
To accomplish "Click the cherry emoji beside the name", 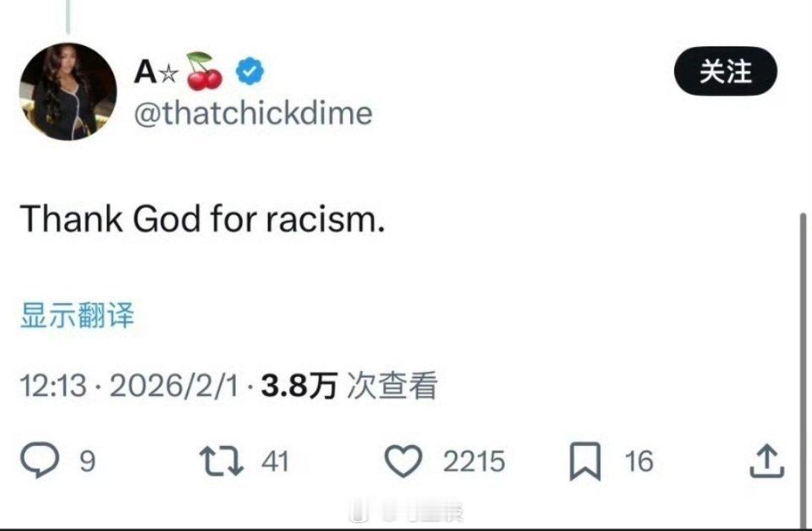I will (204, 71).
